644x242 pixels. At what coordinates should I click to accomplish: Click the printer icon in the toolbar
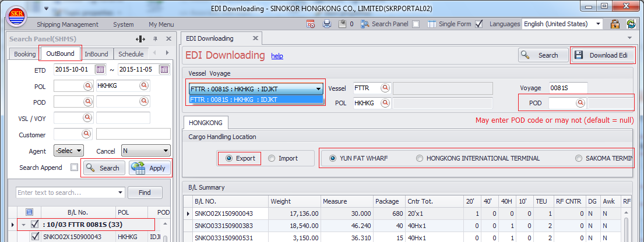(x=327, y=24)
